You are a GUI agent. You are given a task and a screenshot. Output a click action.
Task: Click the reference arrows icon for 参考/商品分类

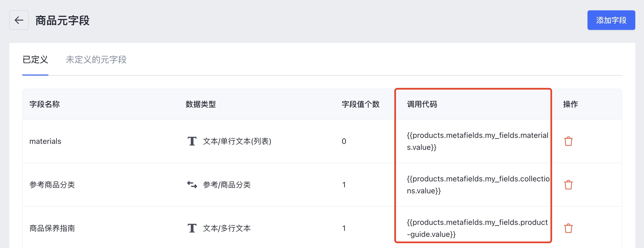tap(192, 185)
